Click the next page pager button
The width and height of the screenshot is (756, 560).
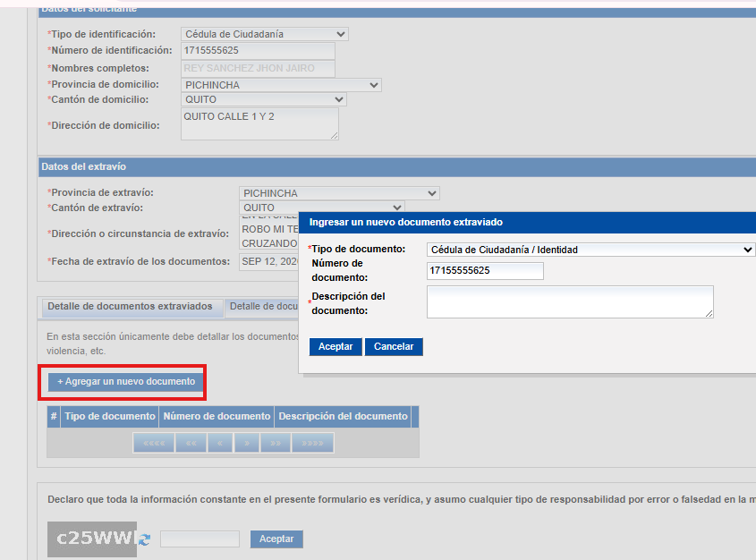tap(246, 443)
